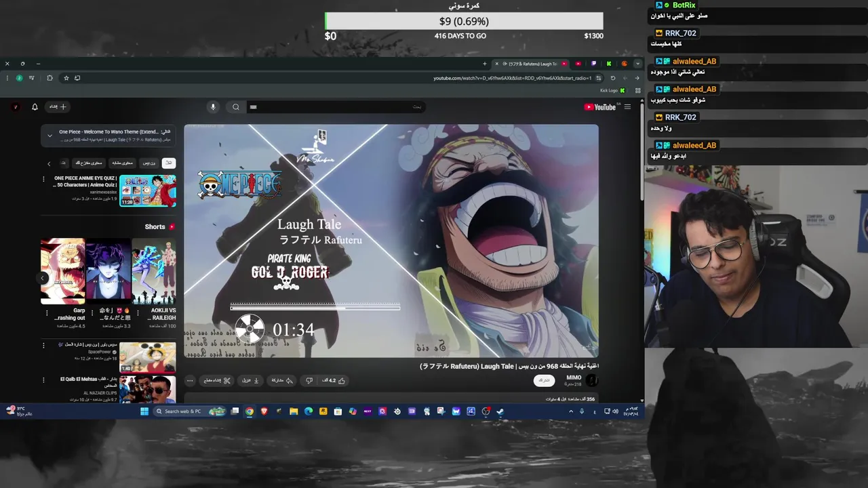Viewport: 868px width, 488px height.
Task: Focus the YouTube search input field
Action: (336, 107)
